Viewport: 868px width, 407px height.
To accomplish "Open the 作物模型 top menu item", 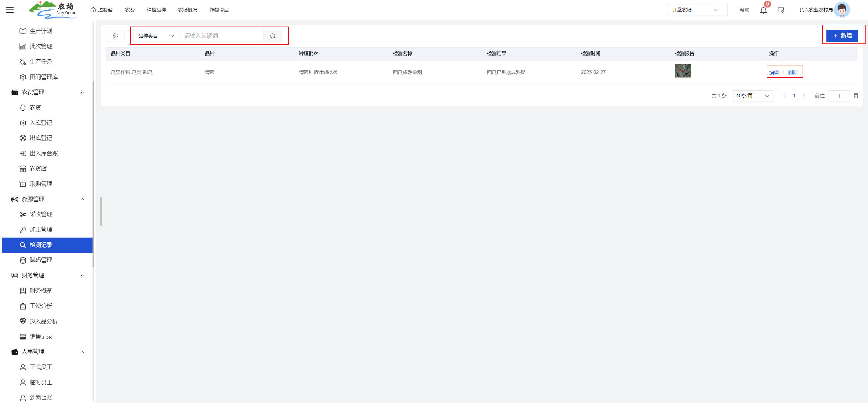I will coord(219,10).
